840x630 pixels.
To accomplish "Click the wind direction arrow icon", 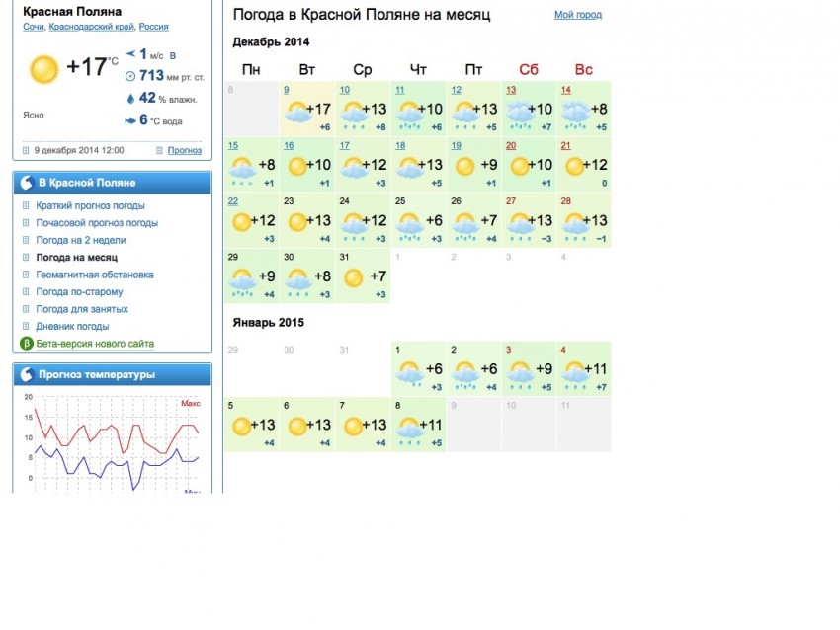I will [x=129, y=54].
